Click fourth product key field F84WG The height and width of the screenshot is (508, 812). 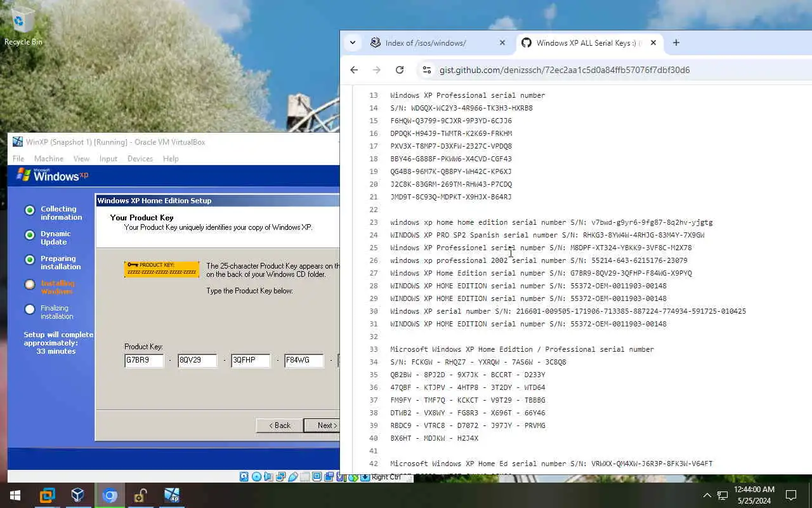point(304,360)
